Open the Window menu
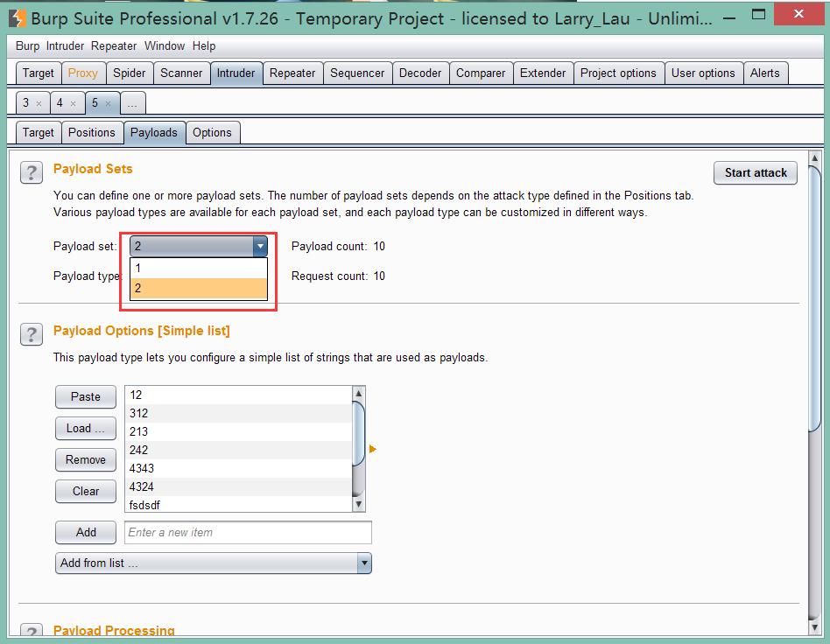Screen dimensions: 830x644 [x=165, y=46]
